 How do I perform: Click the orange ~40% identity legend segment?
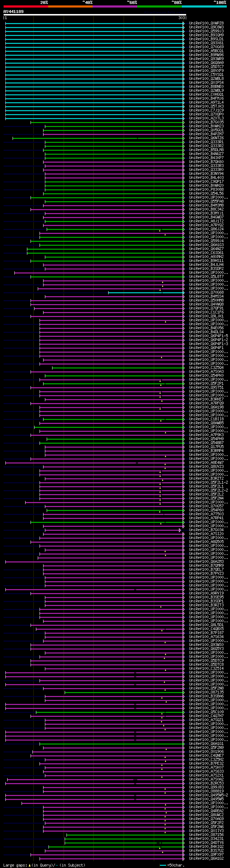[70, 6]
